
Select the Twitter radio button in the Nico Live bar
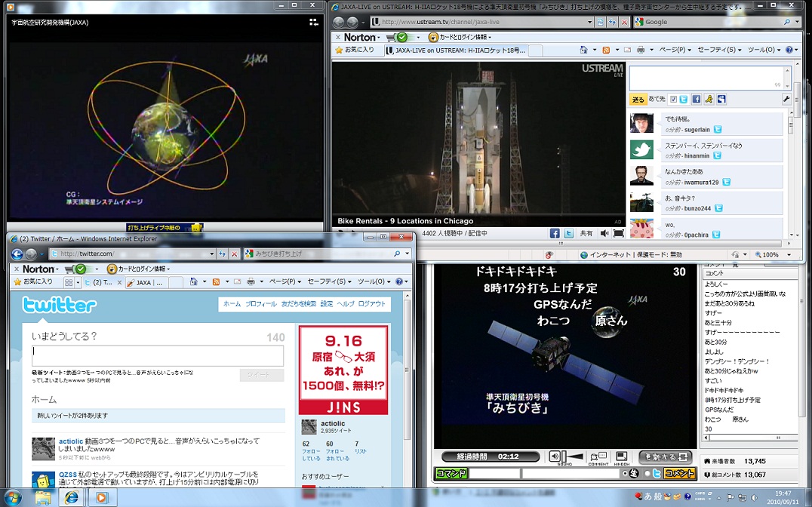click(647, 473)
